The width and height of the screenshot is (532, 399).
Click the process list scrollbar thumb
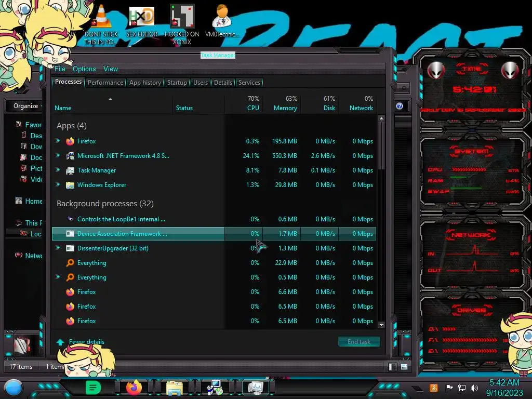point(381,146)
